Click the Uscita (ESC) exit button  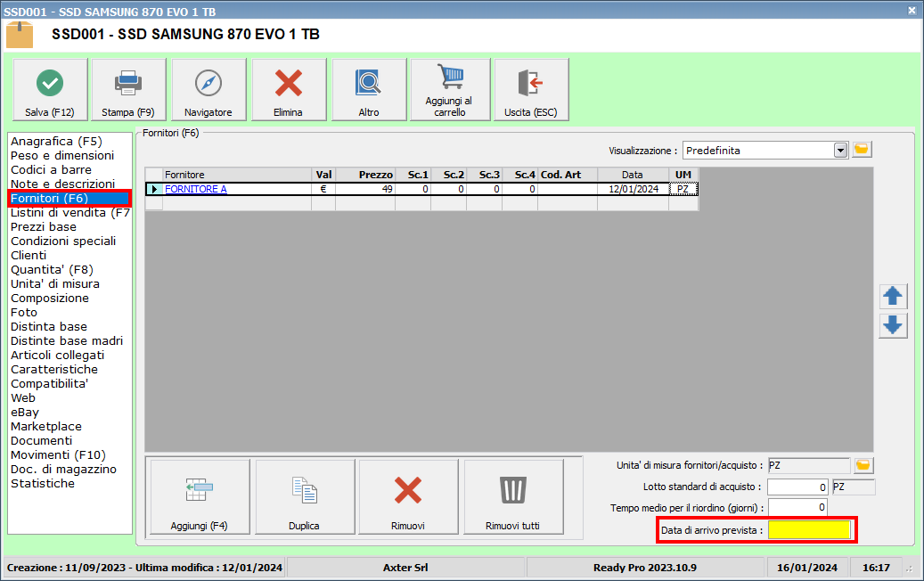pyautogui.click(x=531, y=90)
